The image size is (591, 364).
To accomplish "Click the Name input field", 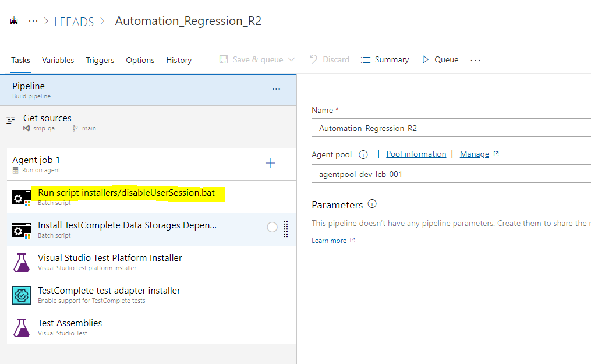I will click(451, 128).
